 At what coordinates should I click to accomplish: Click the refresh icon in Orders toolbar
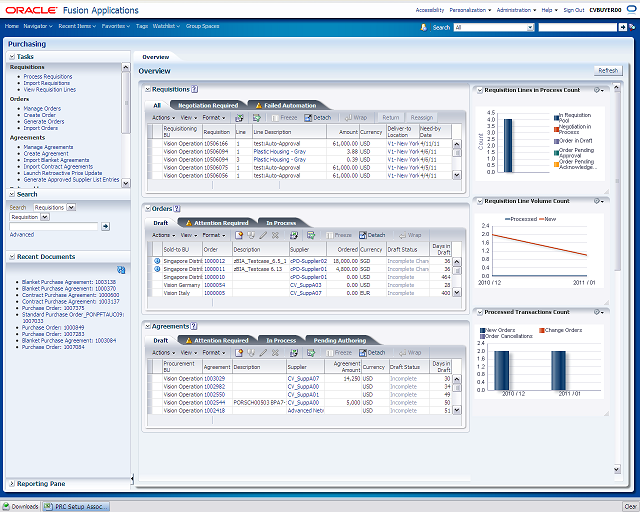(293, 235)
